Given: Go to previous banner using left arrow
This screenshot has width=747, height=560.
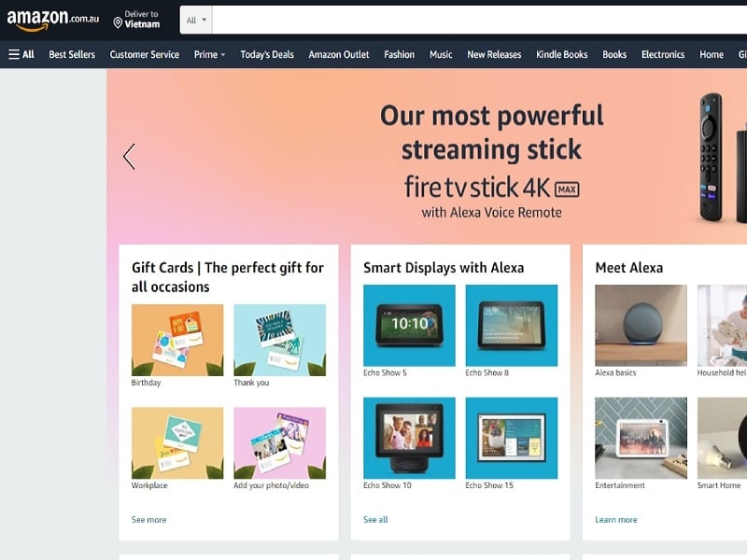Looking at the screenshot, I should [x=129, y=157].
